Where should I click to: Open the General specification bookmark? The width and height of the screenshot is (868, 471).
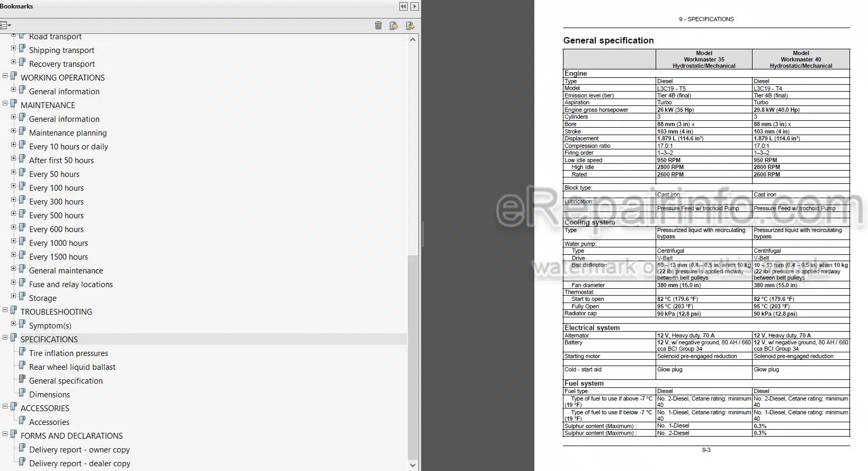coord(66,381)
